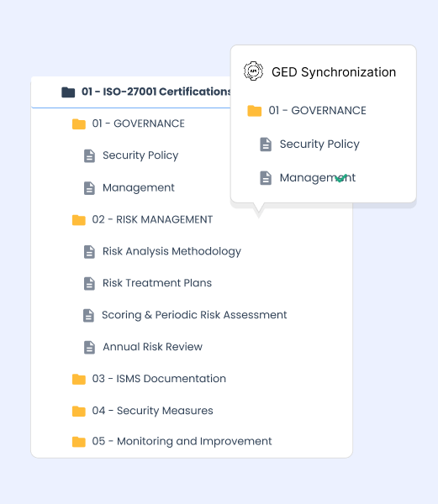Screen dimensions: 438x504
Task: Click the folder icon of 02 - RISK MANAGEMENT
Action: tap(79, 220)
